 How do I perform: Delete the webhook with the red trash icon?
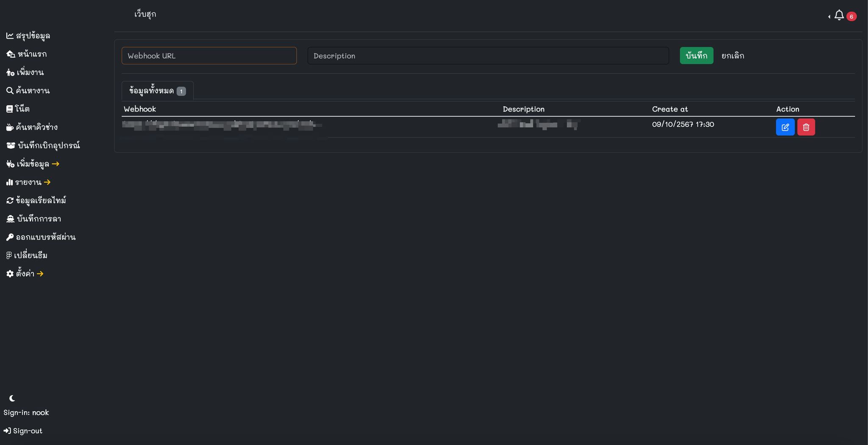click(806, 127)
